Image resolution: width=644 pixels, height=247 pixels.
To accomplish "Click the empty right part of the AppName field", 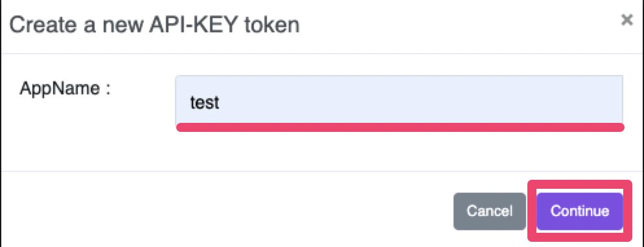I will 452,100.
